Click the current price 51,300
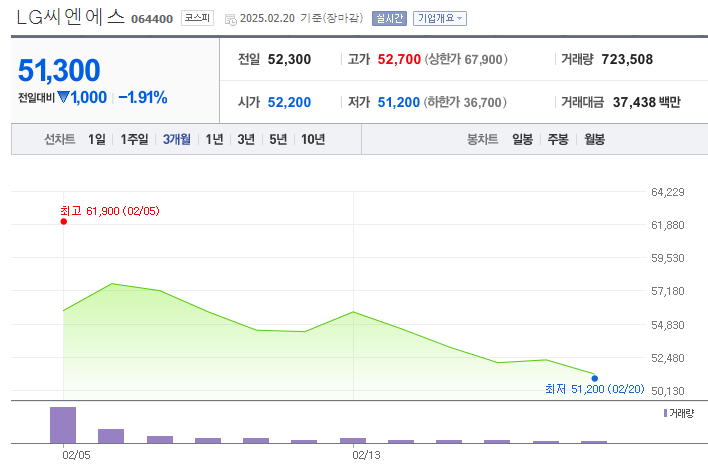 (59, 70)
